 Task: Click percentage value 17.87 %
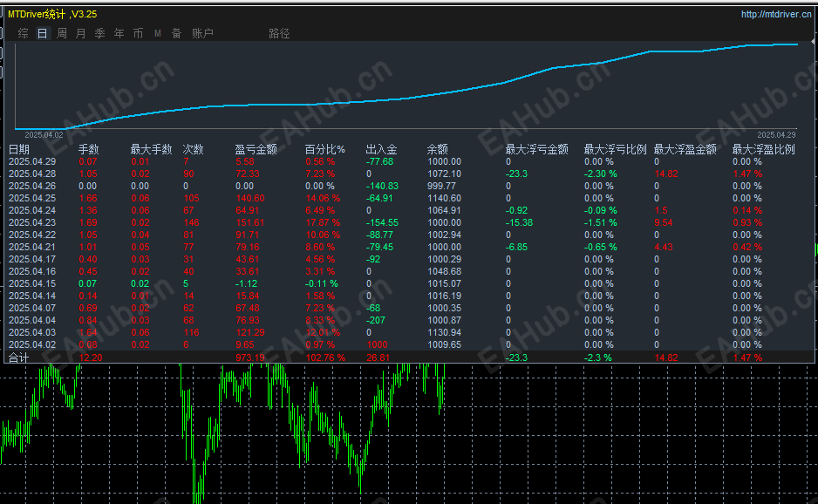click(x=323, y=222)
